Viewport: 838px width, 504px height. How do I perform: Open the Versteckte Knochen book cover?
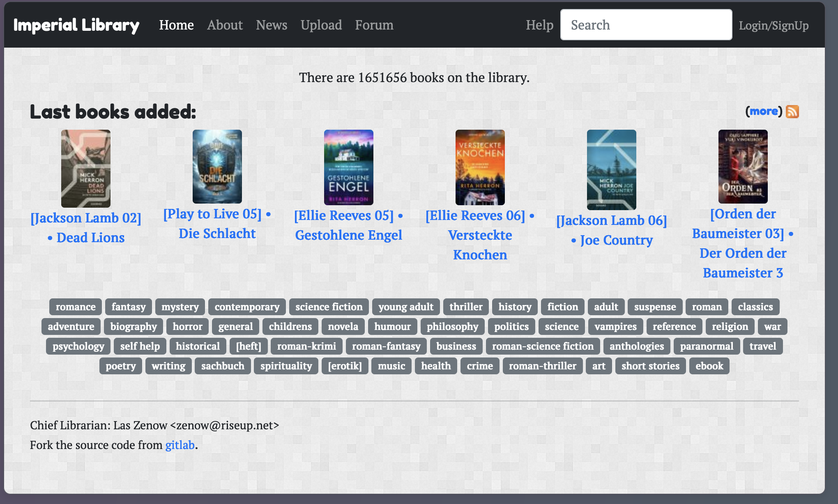coord(480,167)
